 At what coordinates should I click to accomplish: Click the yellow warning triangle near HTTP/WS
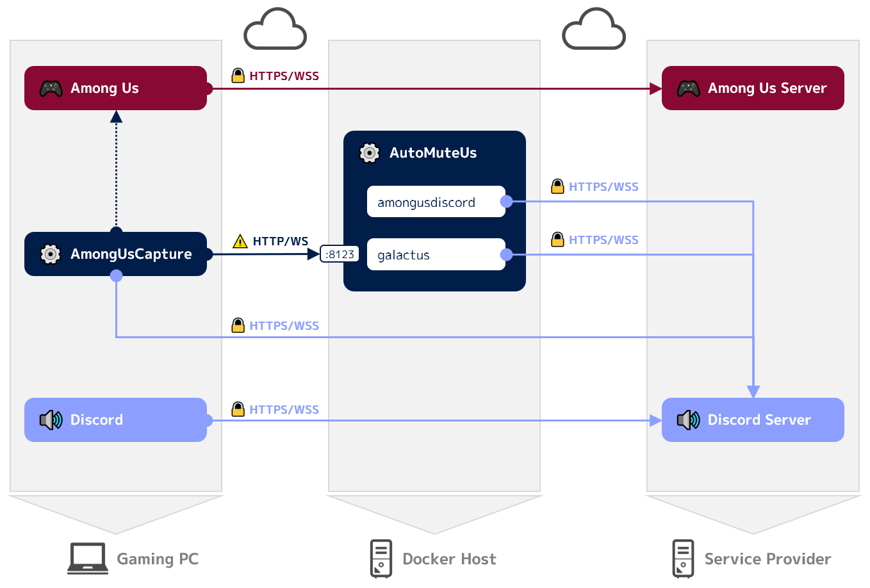click(x=240, y=241)
